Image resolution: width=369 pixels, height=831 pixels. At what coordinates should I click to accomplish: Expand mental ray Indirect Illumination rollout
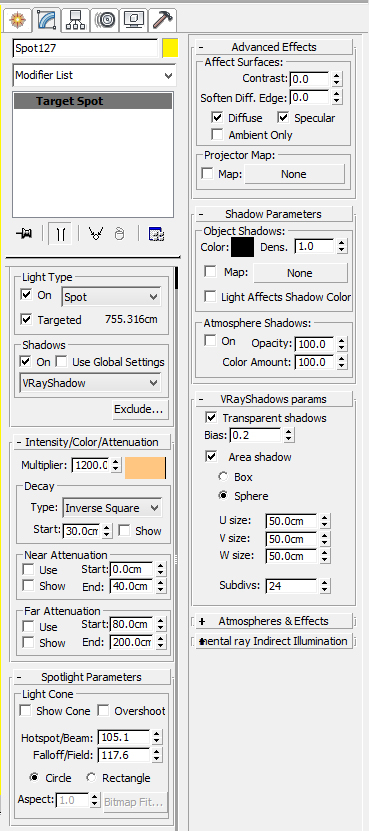274,641
